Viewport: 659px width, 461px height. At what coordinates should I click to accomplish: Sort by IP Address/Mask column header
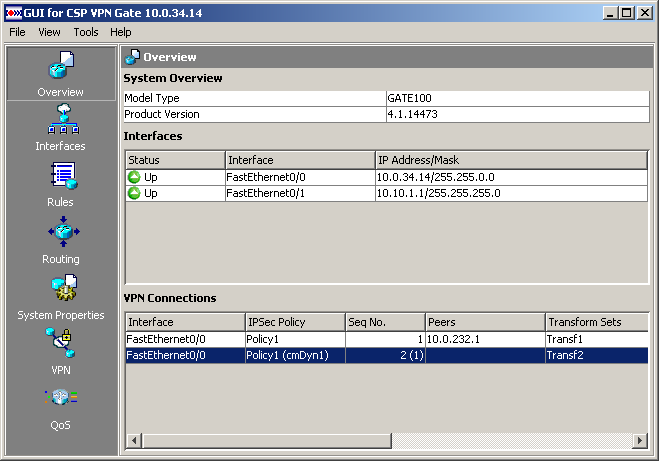pos(511,160)
